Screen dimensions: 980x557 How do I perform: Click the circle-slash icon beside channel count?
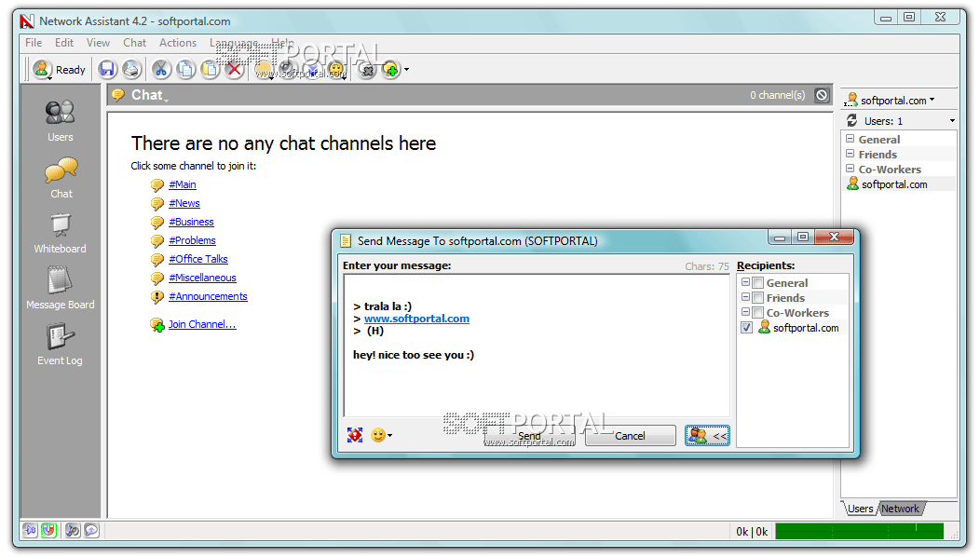pos(822,95)
